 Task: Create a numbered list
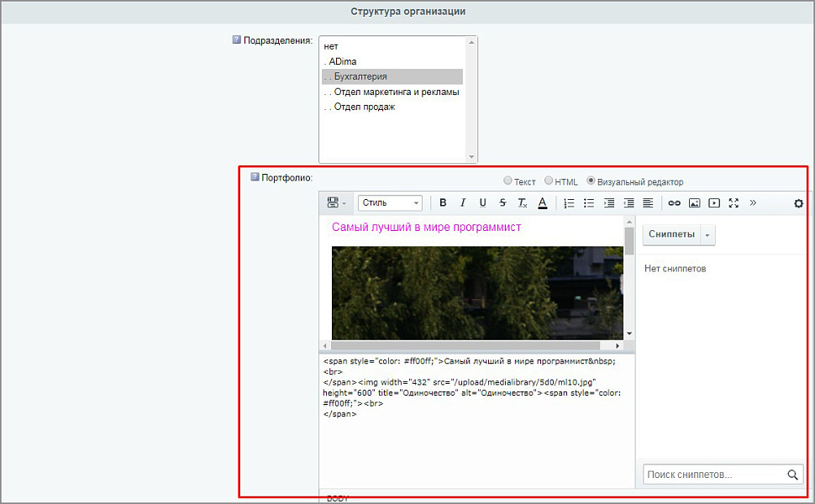[x=569, y=202]
